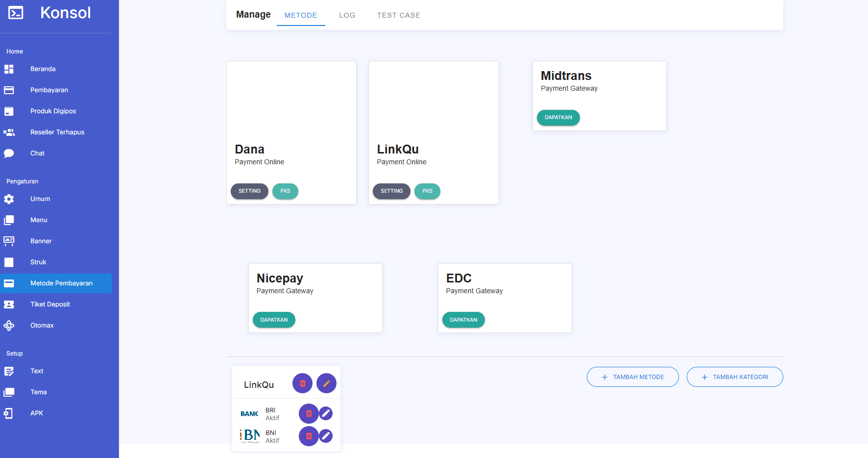Image resolution: width=868 pixels, height=458 pixels.
Task: Switch to the LOG tab
Action: click(x=347, y=15)
